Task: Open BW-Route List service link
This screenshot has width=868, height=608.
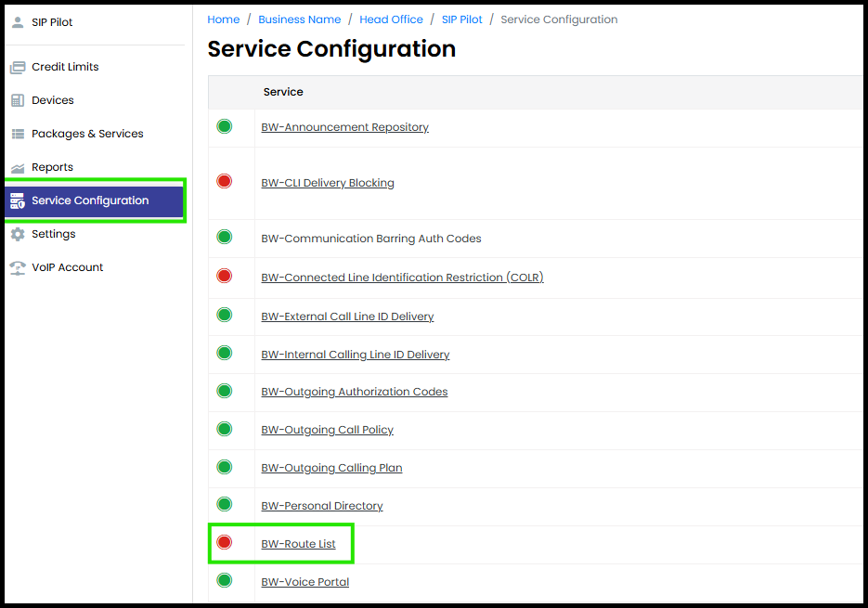Action: pos(298,544)
